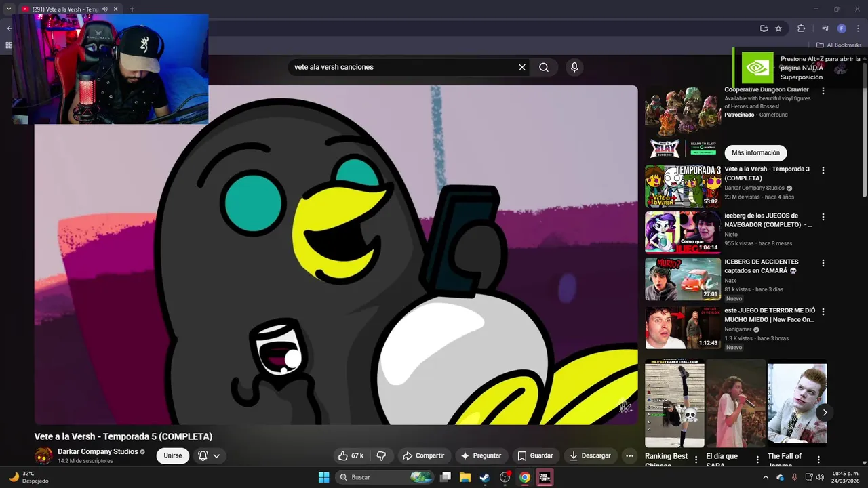Open Chrome three-dot menu
Image resolution: width=868 pixels, height=488 pixels.
click(858, 28)
